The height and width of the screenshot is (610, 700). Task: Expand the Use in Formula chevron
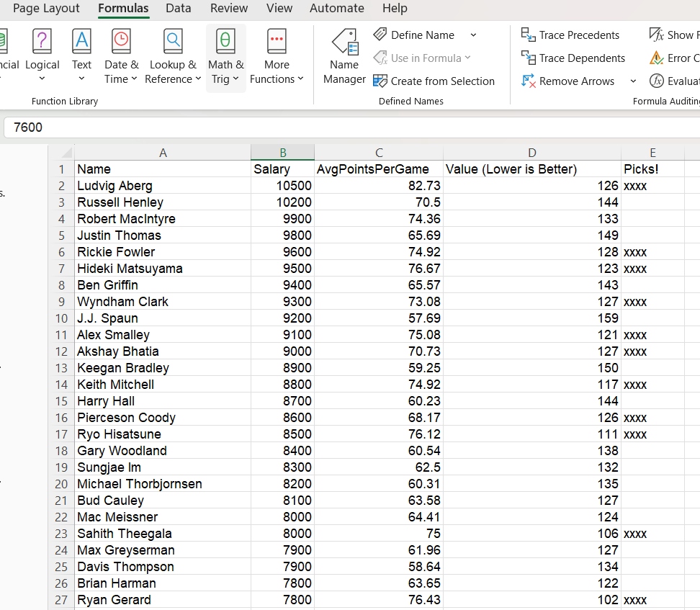(467, 58)
